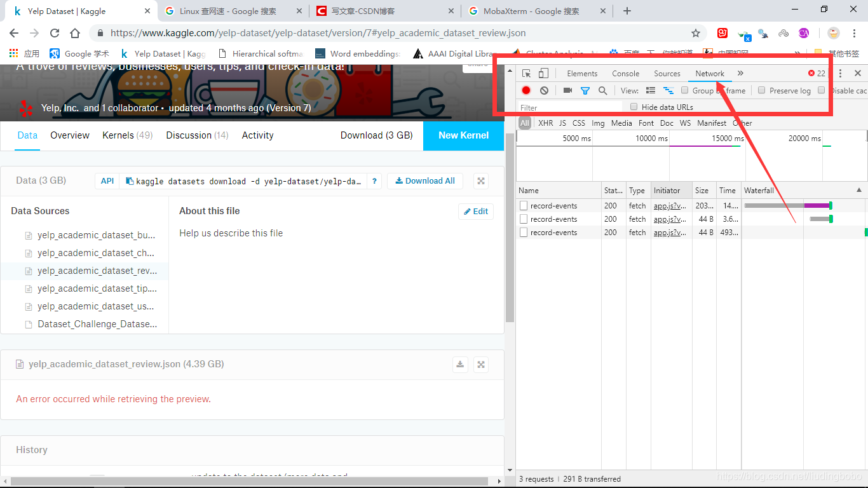Image resolution: width=868 pixels, height=488 pixels.
Task: Open DevTools customize three-dot menu
Action: pos(840,73)
